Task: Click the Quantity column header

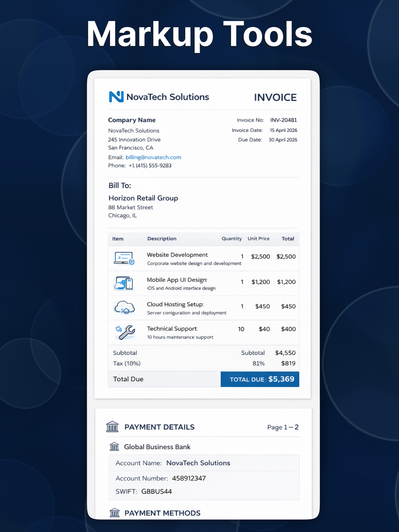Action: [232, 239]
